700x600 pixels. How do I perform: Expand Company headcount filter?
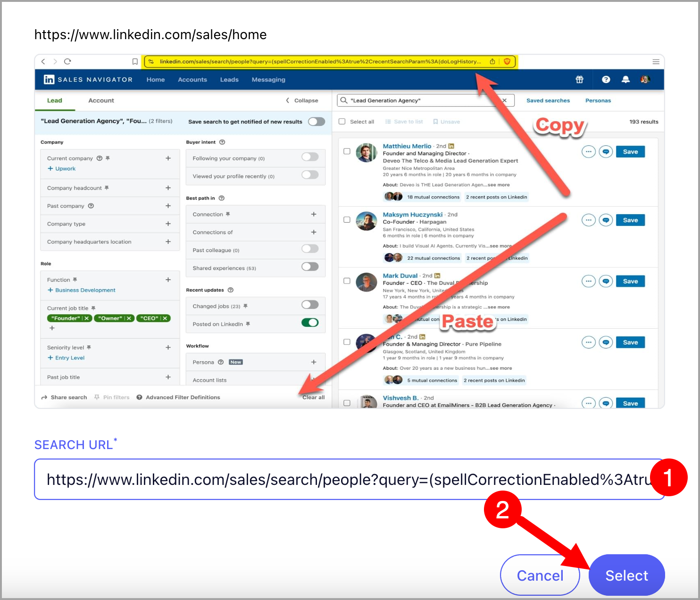168,188
